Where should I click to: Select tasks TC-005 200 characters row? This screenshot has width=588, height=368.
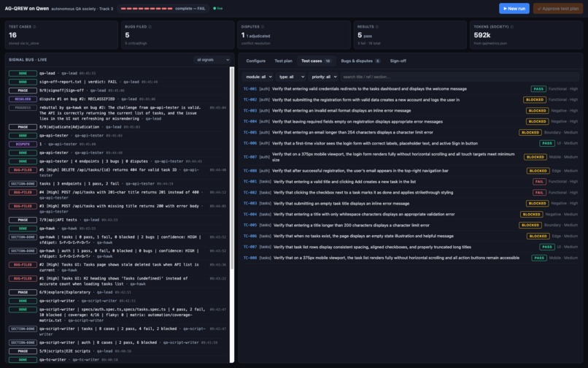[411, 226]
